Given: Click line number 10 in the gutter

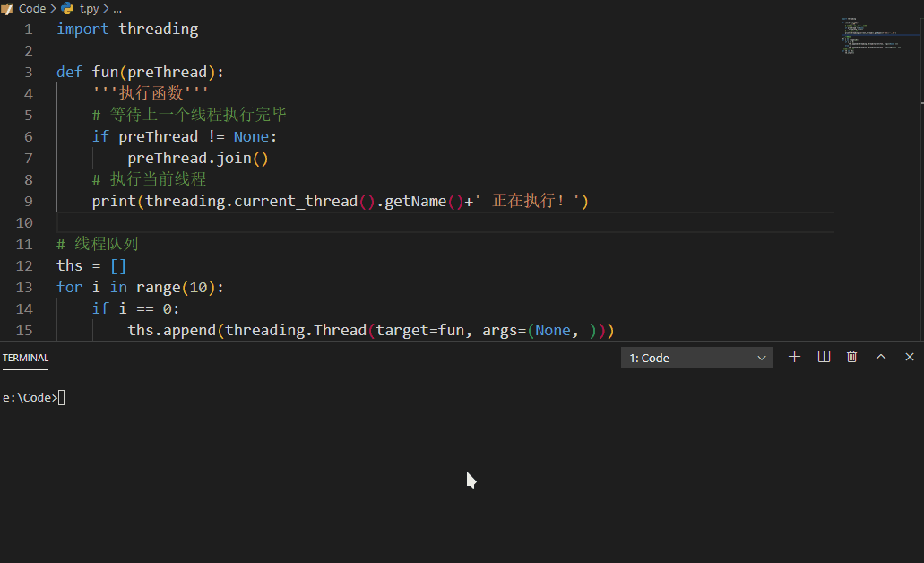Looking at the screenshot, I should point(24,222).
